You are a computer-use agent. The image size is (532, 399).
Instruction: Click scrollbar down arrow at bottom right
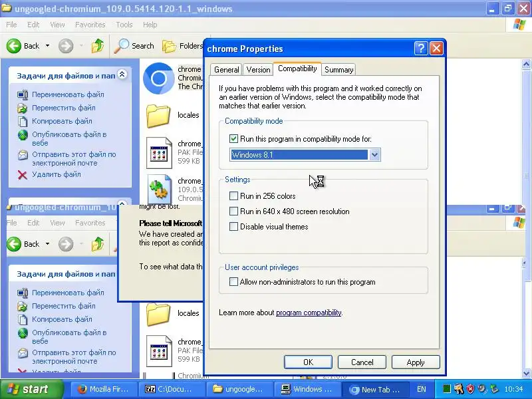tap(526, 373)
